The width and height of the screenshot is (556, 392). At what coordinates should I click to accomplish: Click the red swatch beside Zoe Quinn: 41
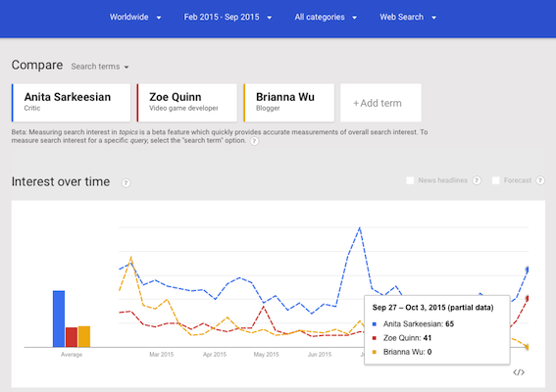tap(374, 338)
